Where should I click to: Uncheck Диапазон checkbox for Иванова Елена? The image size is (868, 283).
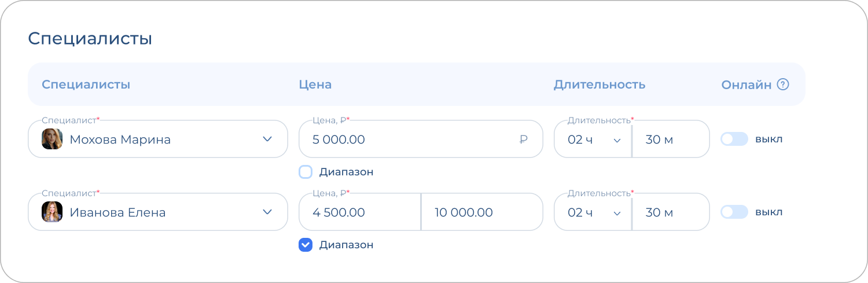(x=306, y=245)
